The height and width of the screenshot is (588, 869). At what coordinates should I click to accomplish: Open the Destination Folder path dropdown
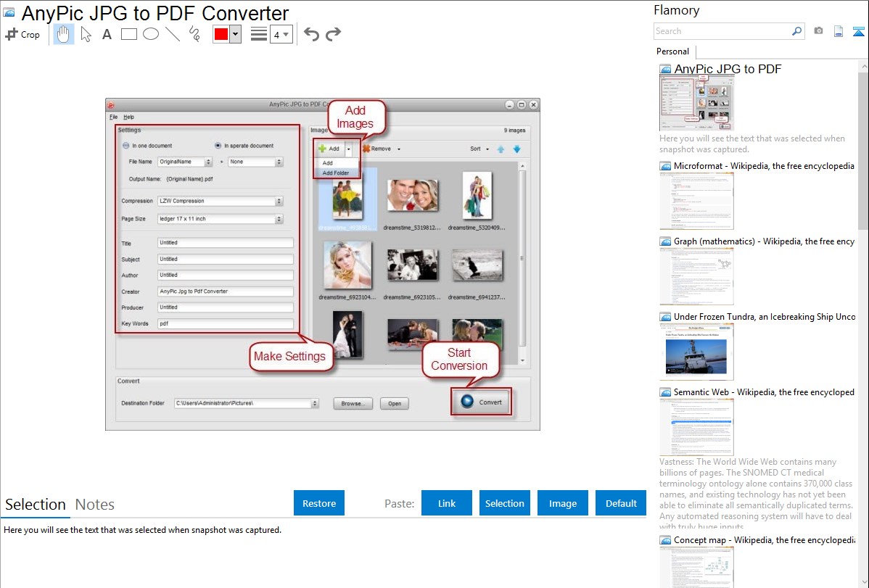coord(315,403)
